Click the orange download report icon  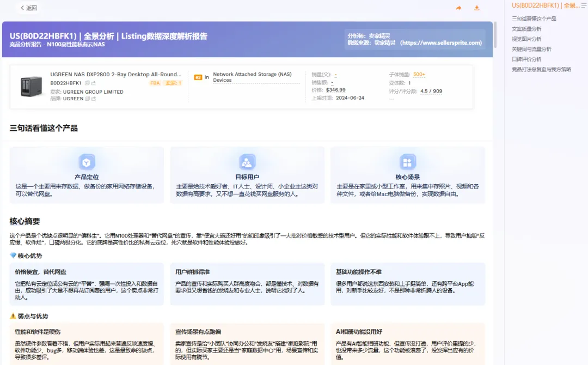coord(477,8)
